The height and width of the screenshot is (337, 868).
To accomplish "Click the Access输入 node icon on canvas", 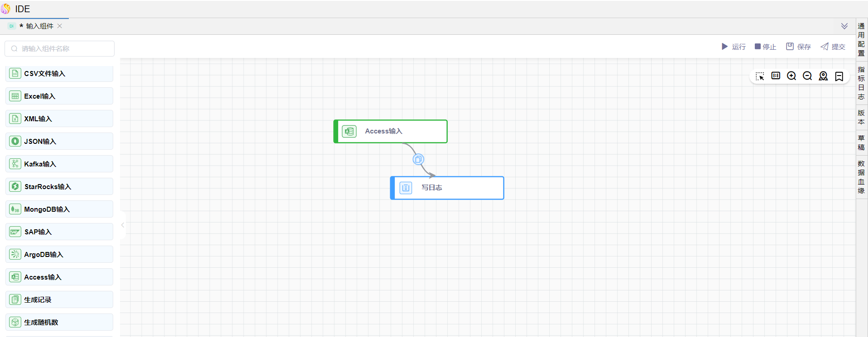I will [x=349, y=131].
